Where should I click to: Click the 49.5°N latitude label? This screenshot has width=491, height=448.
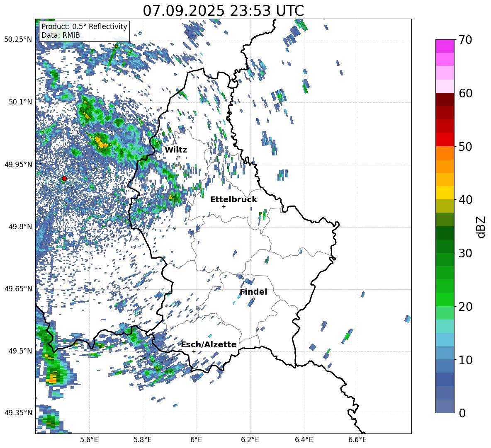click(x=20, y=351)
